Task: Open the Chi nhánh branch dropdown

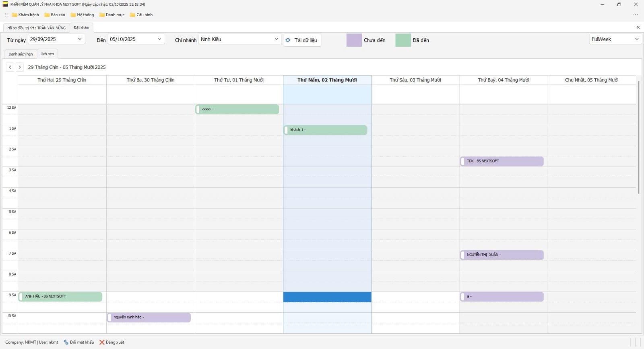Action: click(x=276, y=39)
